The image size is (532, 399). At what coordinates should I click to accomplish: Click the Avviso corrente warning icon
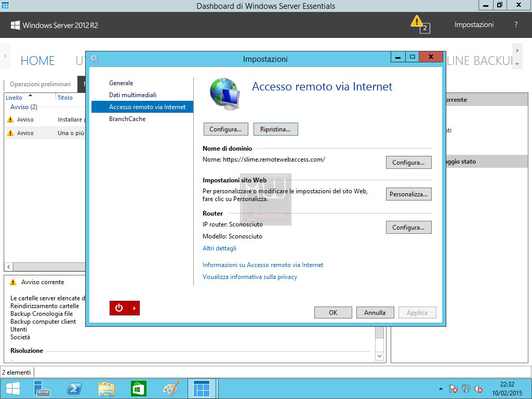pos(13,282)
